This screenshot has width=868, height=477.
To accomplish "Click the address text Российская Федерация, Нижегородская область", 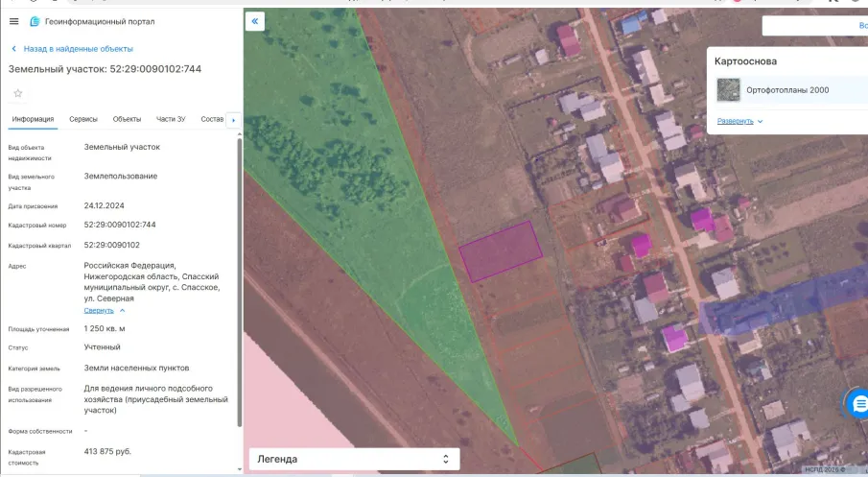I will [152, 282].
